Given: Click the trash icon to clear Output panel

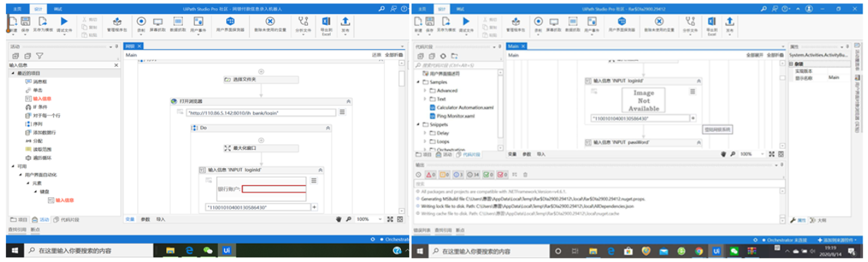Looking at the screenshot, I should point(525,175).
